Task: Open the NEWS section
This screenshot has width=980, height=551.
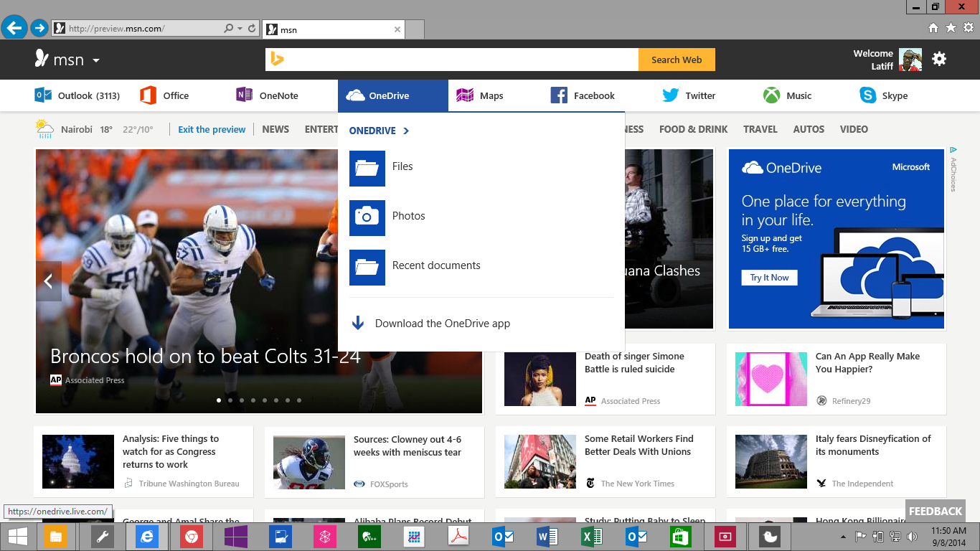Action: point(275,129)
